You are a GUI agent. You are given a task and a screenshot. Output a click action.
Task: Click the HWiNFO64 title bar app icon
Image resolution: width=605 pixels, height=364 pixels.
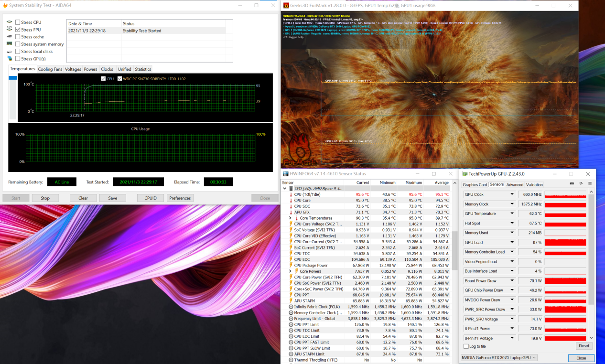[x=286, y=174]
